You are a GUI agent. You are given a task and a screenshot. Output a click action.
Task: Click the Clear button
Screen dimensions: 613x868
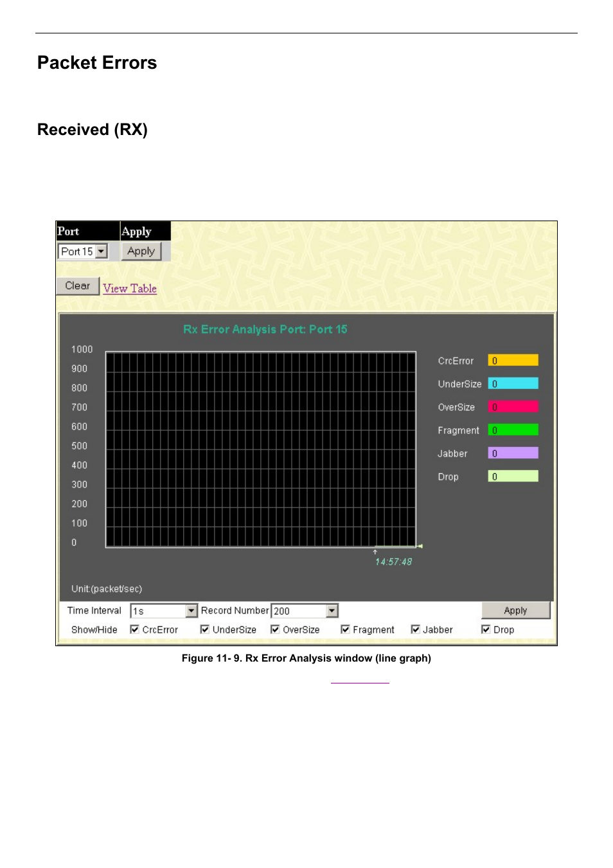click(x=78, y=285)
